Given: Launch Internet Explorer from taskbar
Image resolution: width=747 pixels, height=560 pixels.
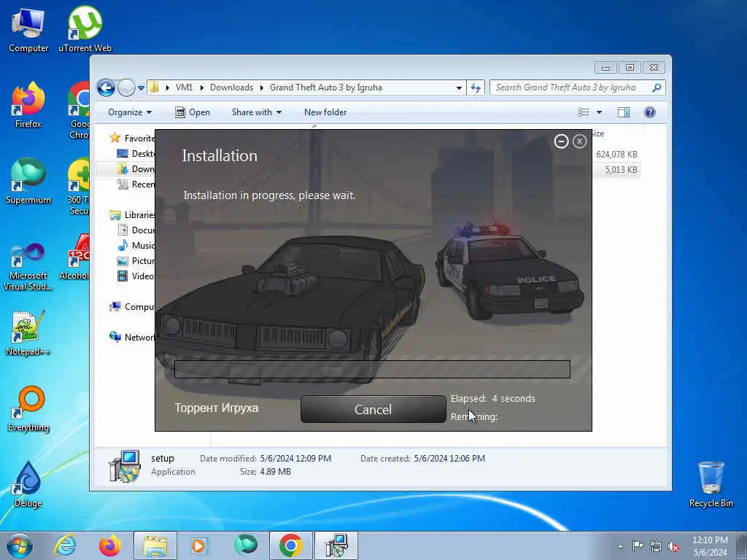Looking at the screenshot, I should click(x=65, y=545).
